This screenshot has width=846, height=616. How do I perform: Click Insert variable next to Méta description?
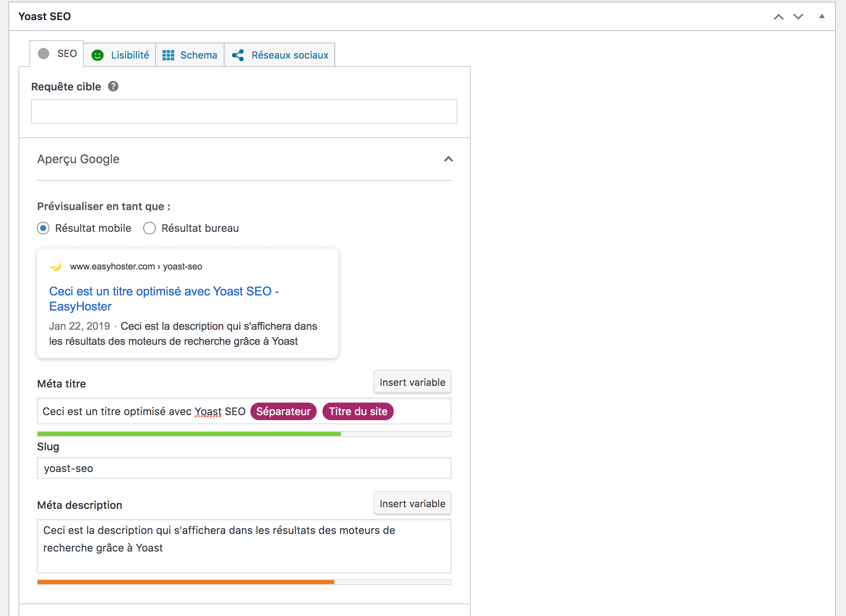click(x=412, y=503)
